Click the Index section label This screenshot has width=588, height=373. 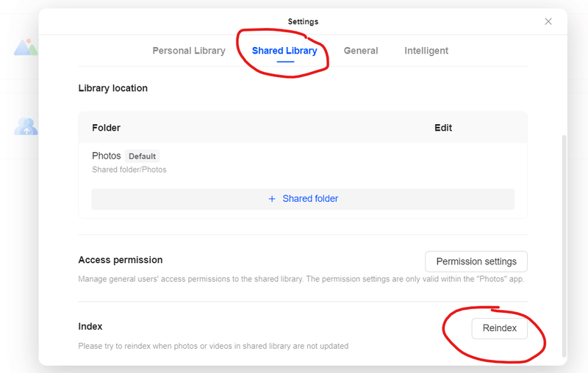coord(90,326)
